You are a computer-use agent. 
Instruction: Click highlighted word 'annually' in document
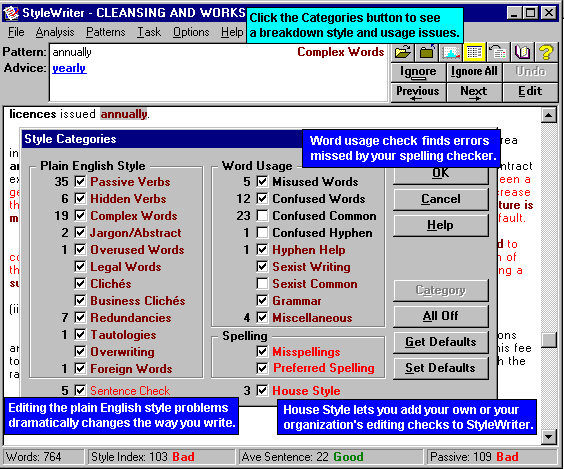[124, 114]
